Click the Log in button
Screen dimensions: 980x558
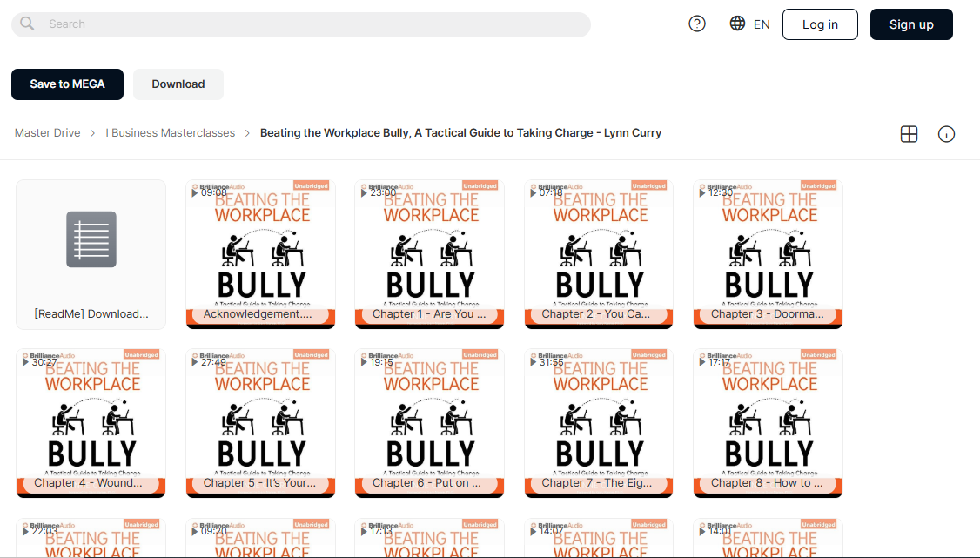(x=820, y=24)
